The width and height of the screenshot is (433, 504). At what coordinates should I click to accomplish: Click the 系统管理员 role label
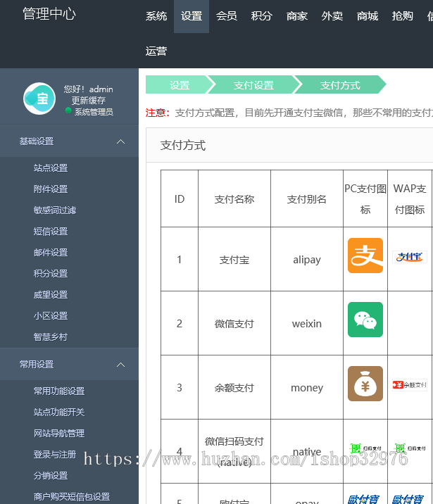tap(94, 112)
